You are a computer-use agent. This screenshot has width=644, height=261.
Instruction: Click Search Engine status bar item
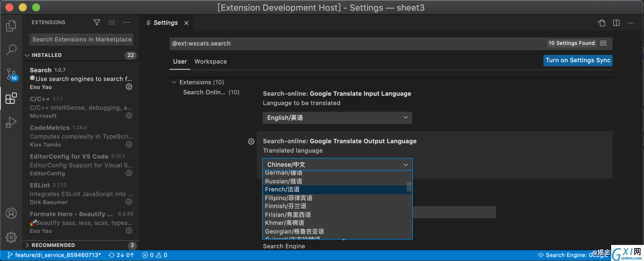click(573, 255)
